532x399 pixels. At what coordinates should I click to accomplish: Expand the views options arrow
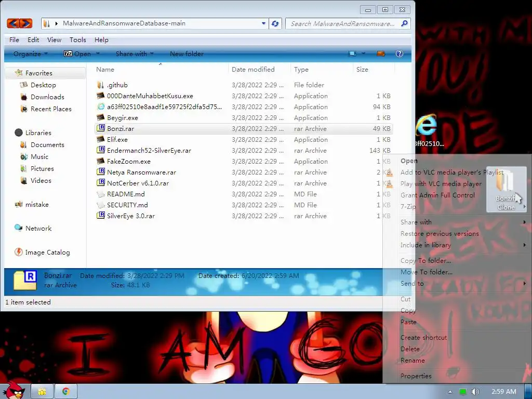(363, 54)
